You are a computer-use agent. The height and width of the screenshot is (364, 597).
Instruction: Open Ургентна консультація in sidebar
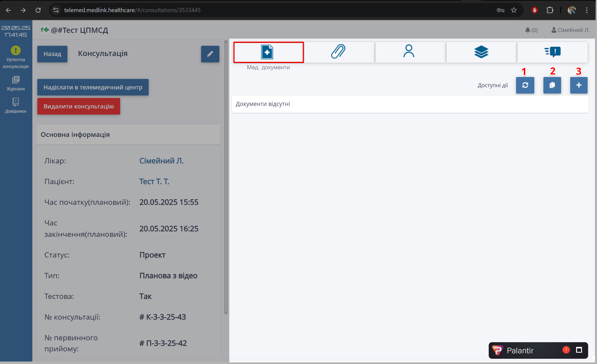tap(16, 57)
